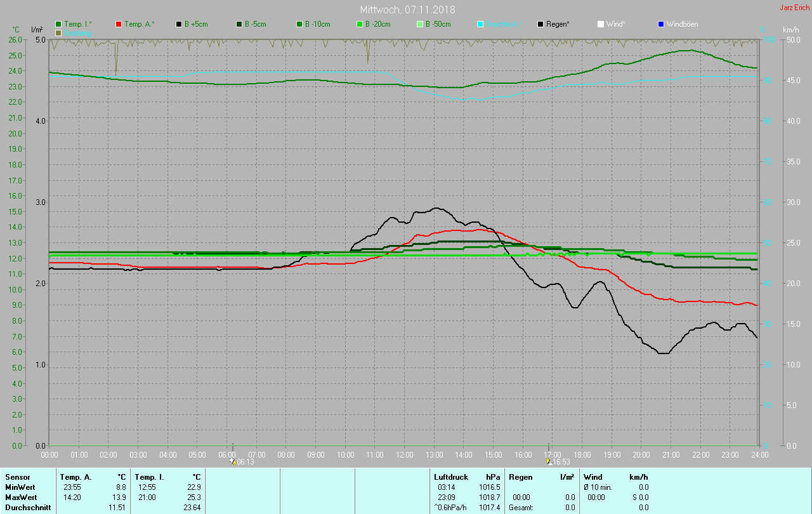Click the cyan legend swatch in the top row

480,24
